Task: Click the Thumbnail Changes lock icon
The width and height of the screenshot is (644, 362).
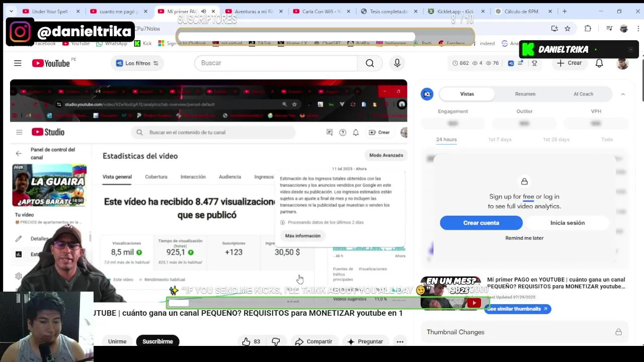Action: [618, 332]
